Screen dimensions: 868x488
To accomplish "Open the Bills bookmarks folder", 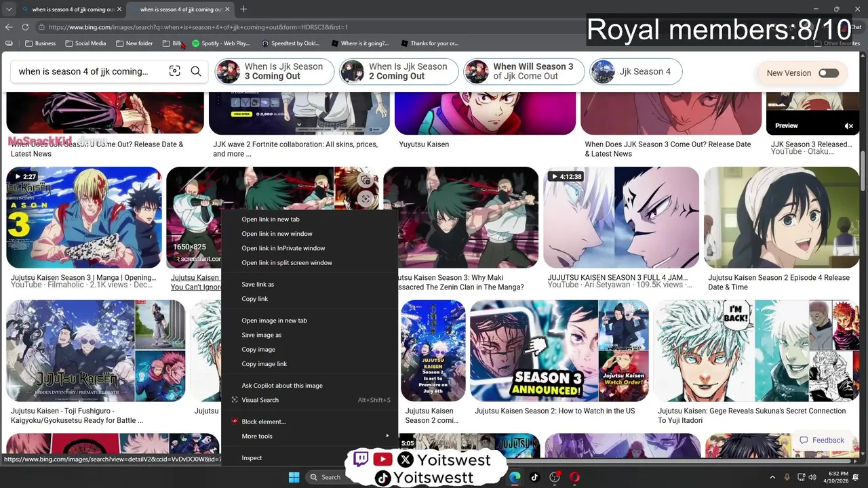I will [x=173, y=43].
